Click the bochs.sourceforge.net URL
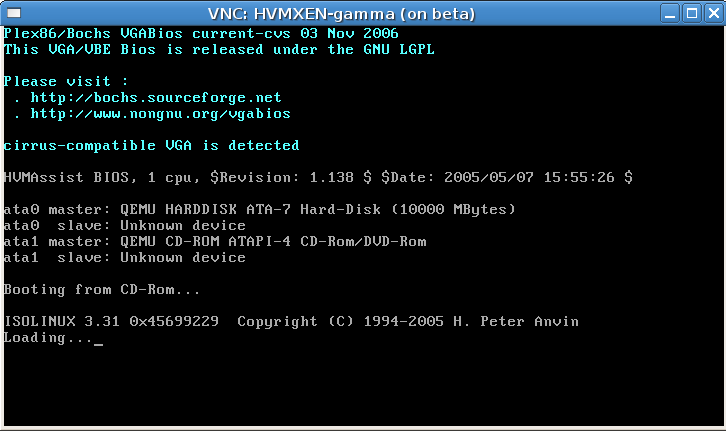Screen dimensions: 726x431 155,98
